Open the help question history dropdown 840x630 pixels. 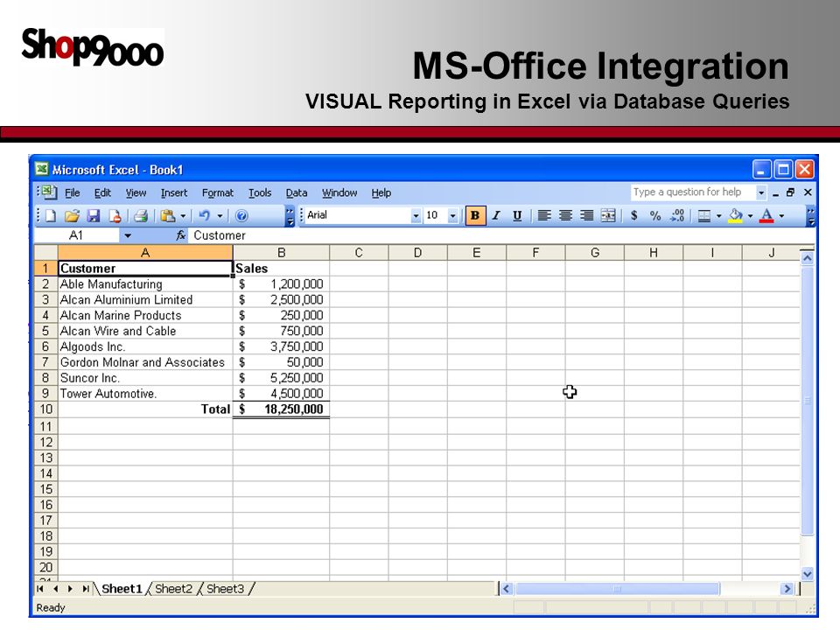[761, 192]
